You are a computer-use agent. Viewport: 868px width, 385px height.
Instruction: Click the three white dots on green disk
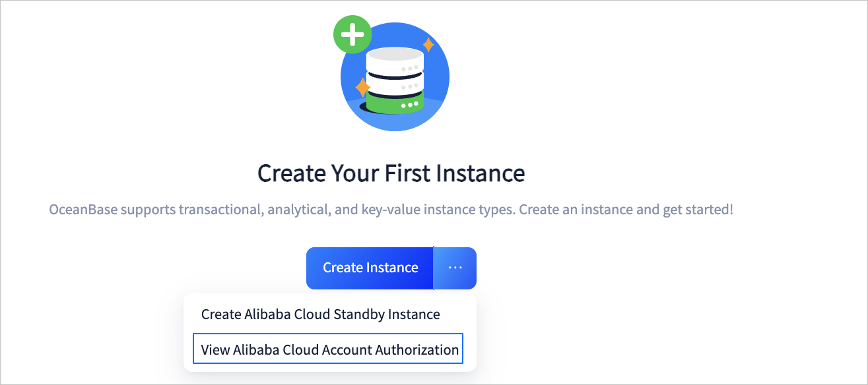click(410, 105)
